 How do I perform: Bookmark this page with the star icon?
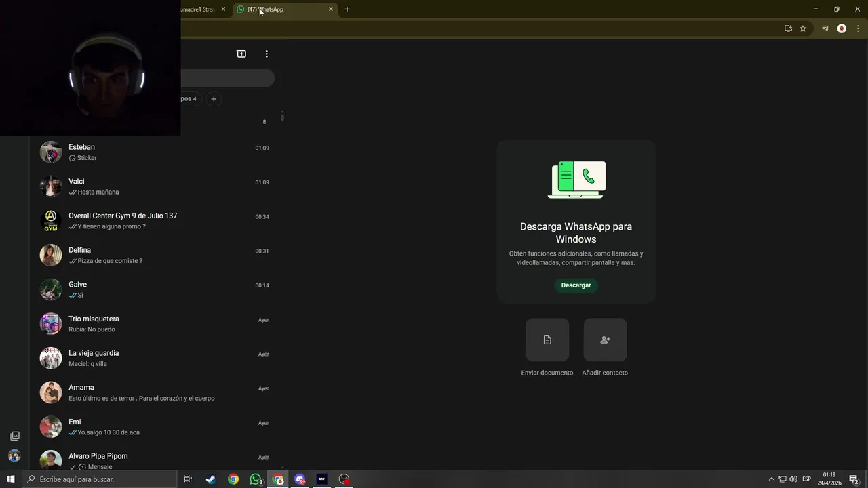pos(803,28)
